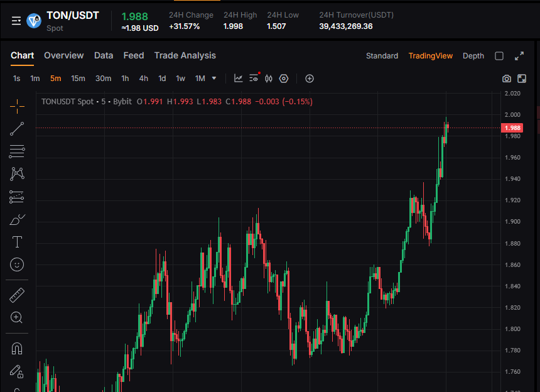Switch to the Chart tab
Viewport: 540px width, 392px height.
point(23,55)
